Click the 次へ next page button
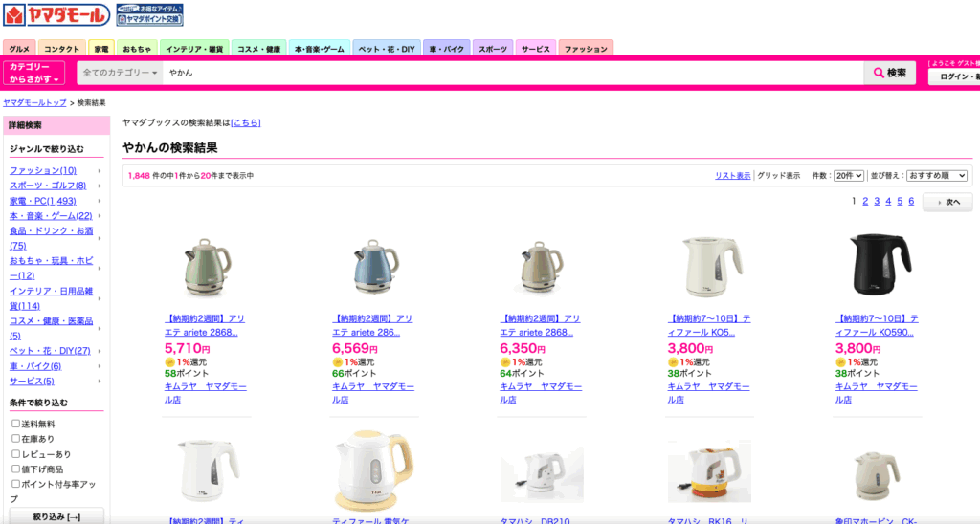 pos(947,203)
